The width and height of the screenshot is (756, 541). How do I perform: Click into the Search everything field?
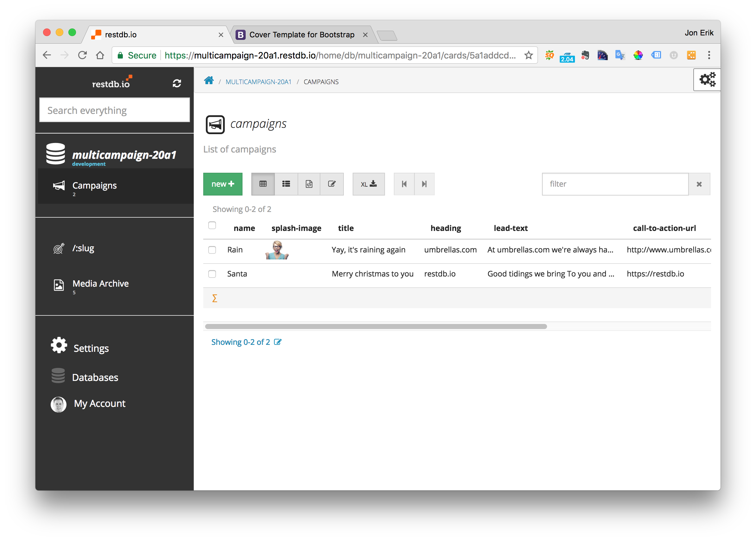pos(114,110)
